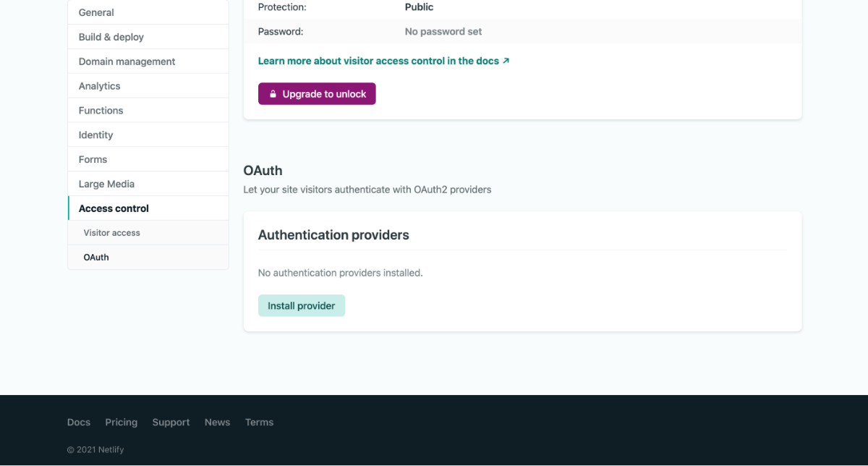This screenshot has width=868, height=466.
Task: Select Analytics in the sidebar
Action: coord(100,86)
